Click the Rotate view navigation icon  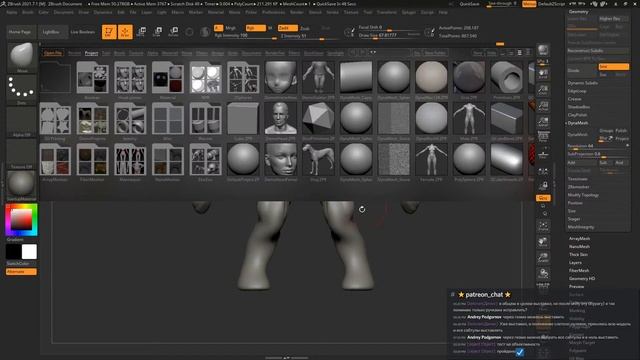543,273
